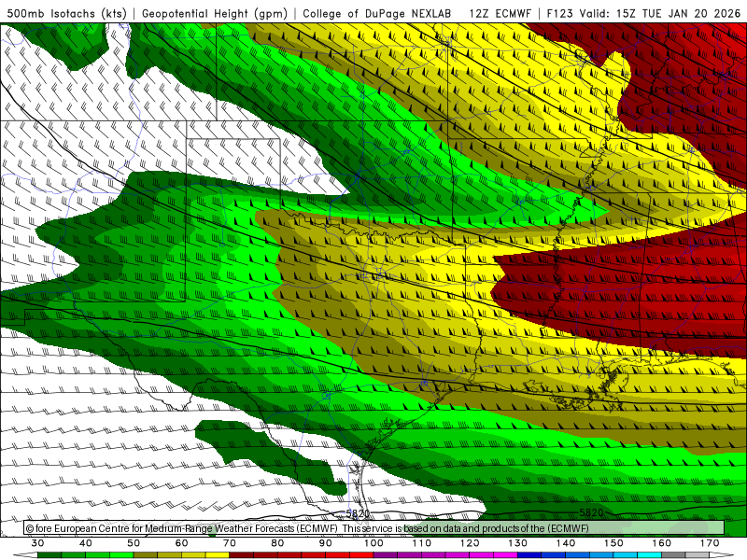Click the '12Z ECMWF' model run label

(500, 14)
